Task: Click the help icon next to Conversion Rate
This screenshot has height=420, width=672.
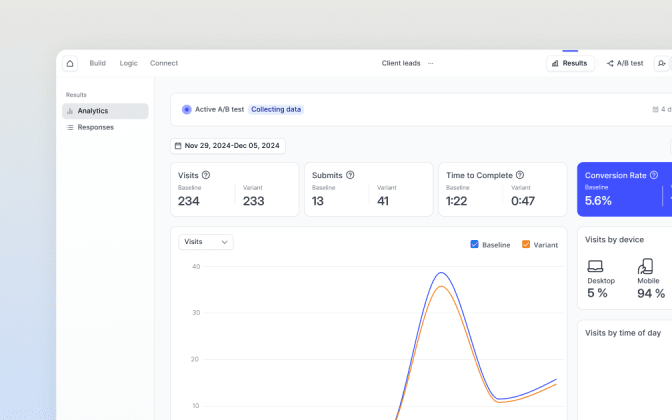Action: coord(654,175)
